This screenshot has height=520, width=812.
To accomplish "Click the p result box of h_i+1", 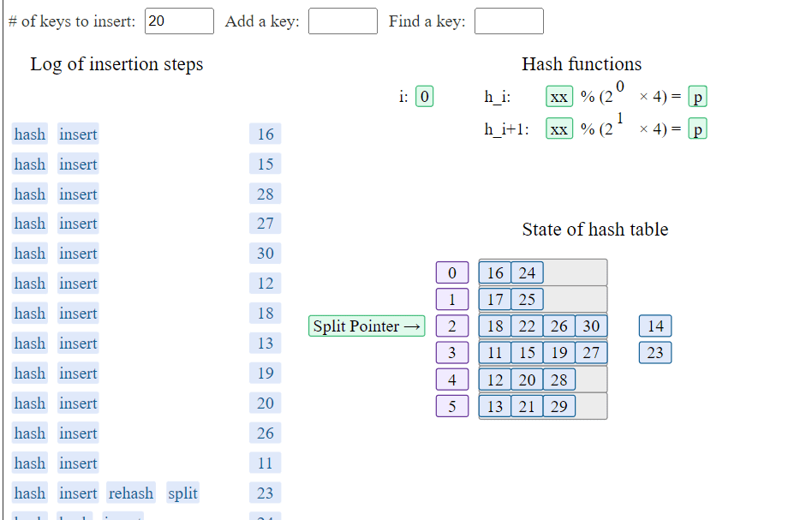I will 697,129.
